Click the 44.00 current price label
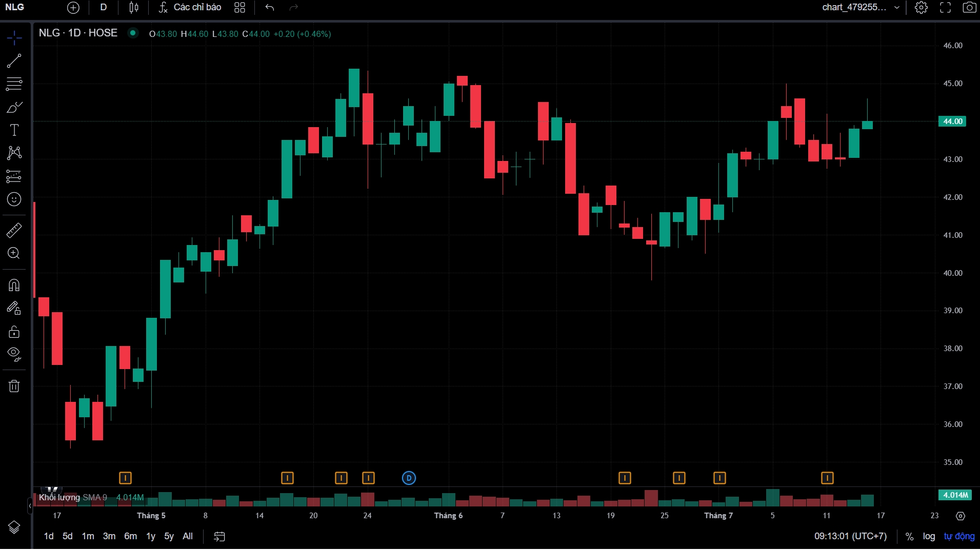980x550 pixels. click(x=952, y=121)
